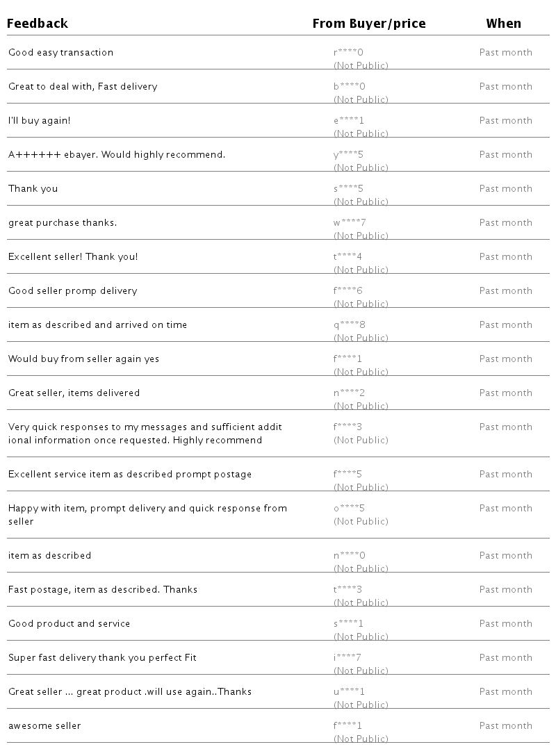The image size is (556, 756).
Task: Click the "Excellent seller! Thank you!" comment
Action: coord(73,257)
